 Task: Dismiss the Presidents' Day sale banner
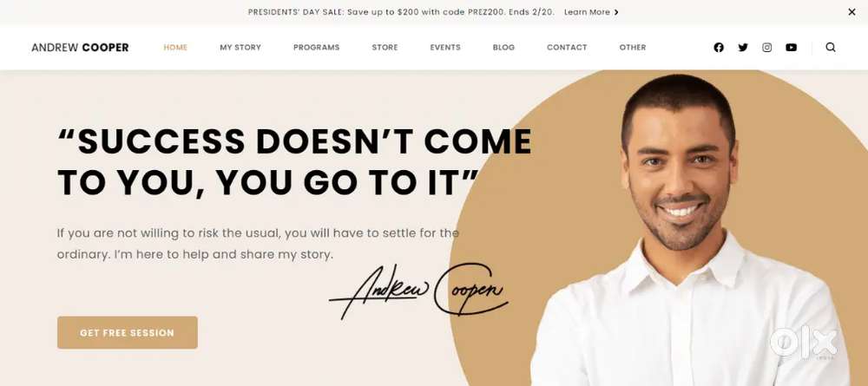click(x=852, y=12)
